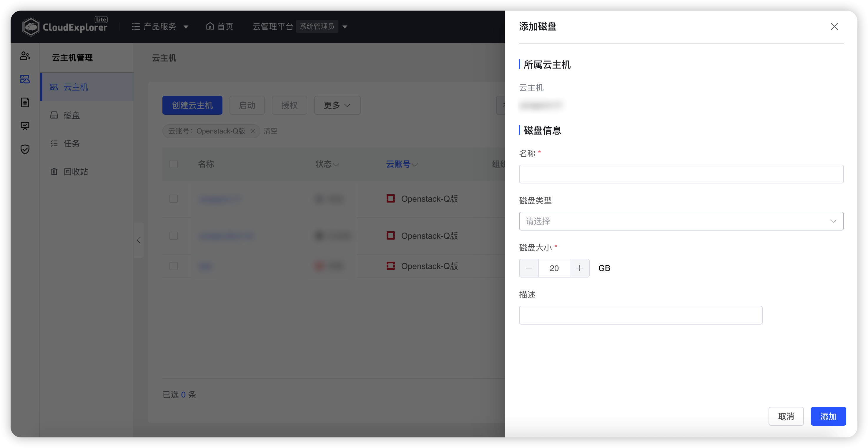Open the 系统管理员 role dropdown
Screen dimensions: 868x448
pos(345,26)
